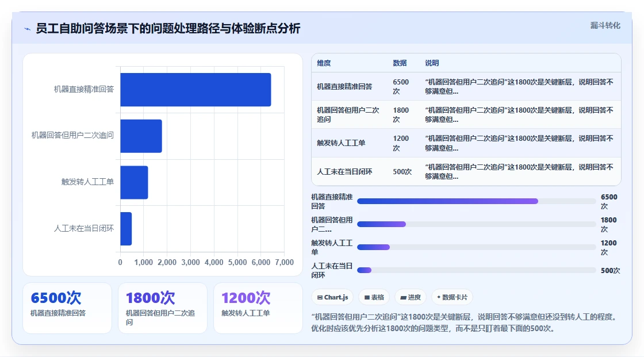Click the 维度 column header
This screenshot has height=357, width=644.
coord(324,63)
